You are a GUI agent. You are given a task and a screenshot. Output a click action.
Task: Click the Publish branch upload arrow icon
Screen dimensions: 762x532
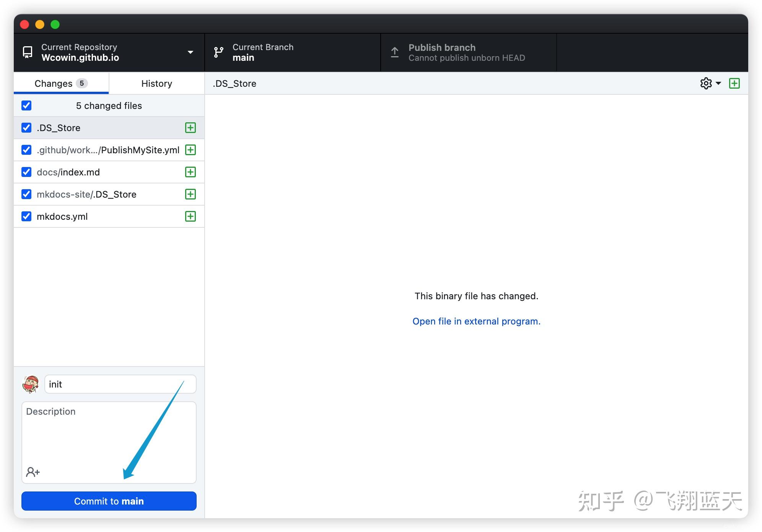pyautogui.click(x=394, y=52)
